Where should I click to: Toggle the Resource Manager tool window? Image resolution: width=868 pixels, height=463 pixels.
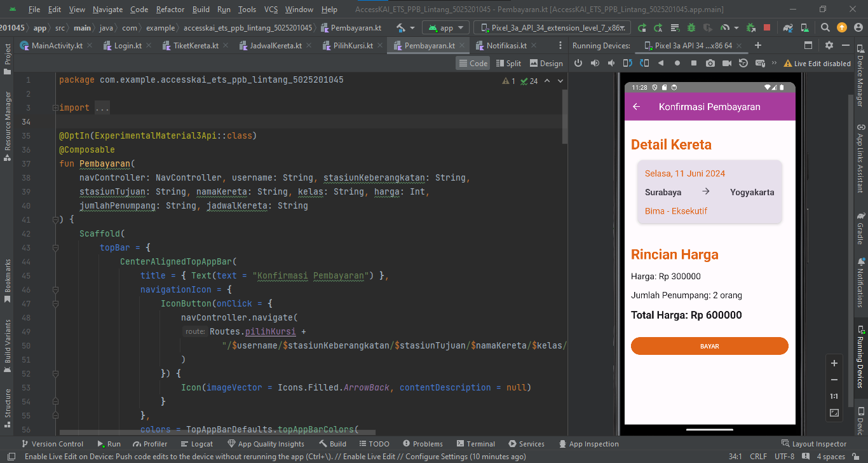[7, 127]
